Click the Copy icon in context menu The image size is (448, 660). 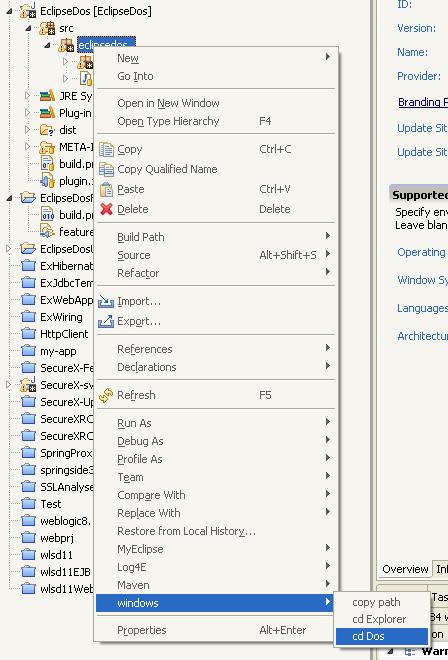106,149
